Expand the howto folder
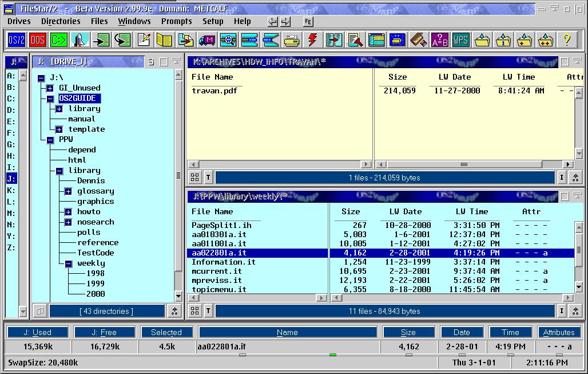The image size is (588, 374). pyautogui.click(x=68, y=212)
